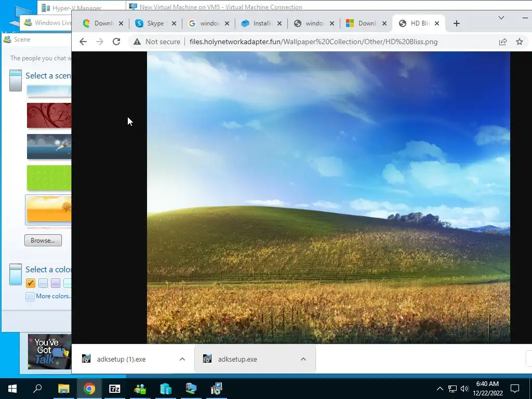The width and height of the screenshot is (532, 399).
Task: Select the night rocket scene thumbnail
Action: [49, 147]
